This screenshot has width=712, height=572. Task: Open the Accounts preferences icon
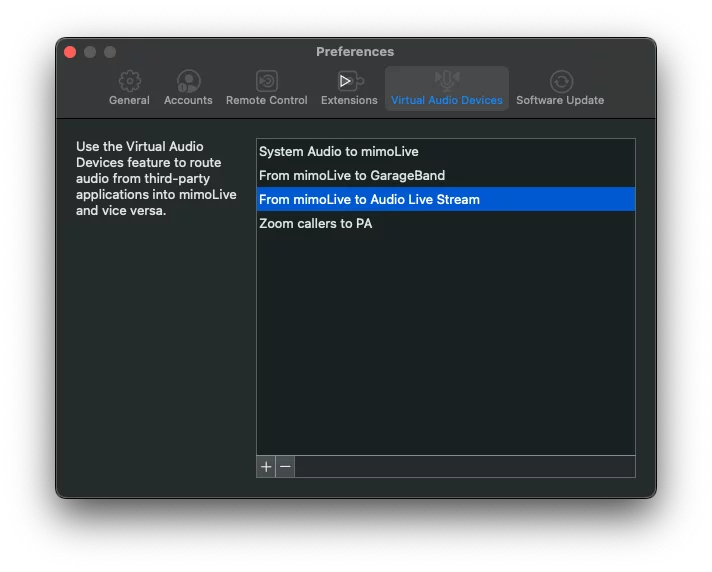pos(188,81)
